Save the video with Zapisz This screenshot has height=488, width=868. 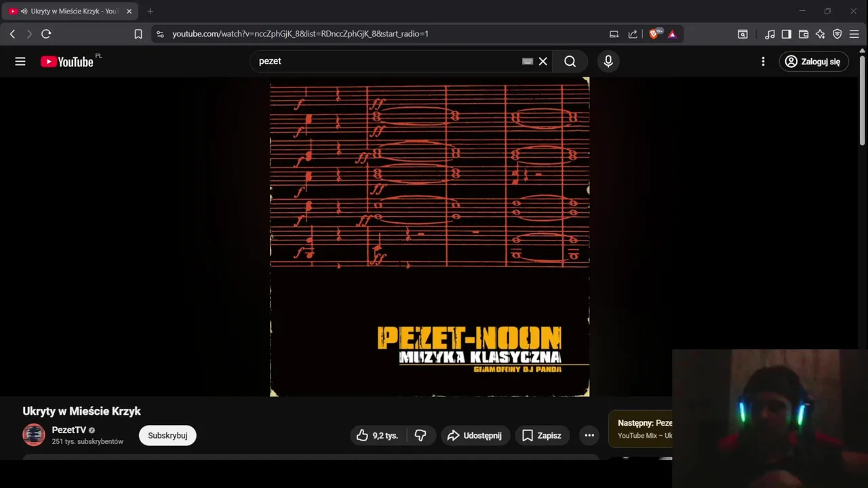click(x=542, y=436)
